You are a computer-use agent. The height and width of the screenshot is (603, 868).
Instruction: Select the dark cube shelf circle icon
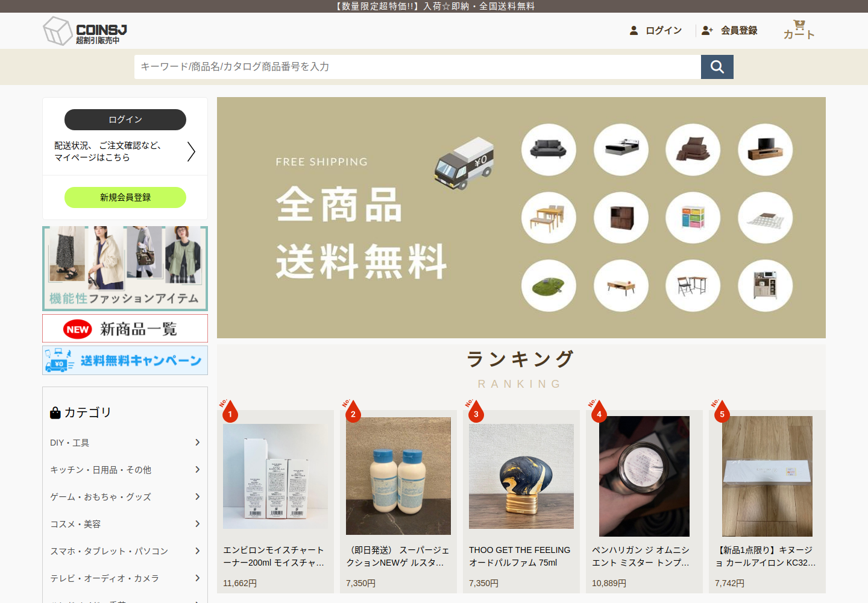621,218
